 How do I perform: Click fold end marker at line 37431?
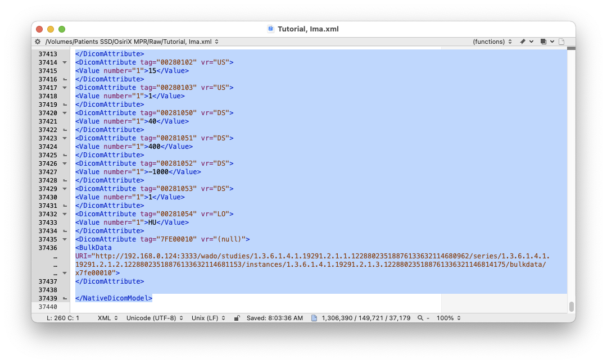pyautogui.click(x=65, y=206)
